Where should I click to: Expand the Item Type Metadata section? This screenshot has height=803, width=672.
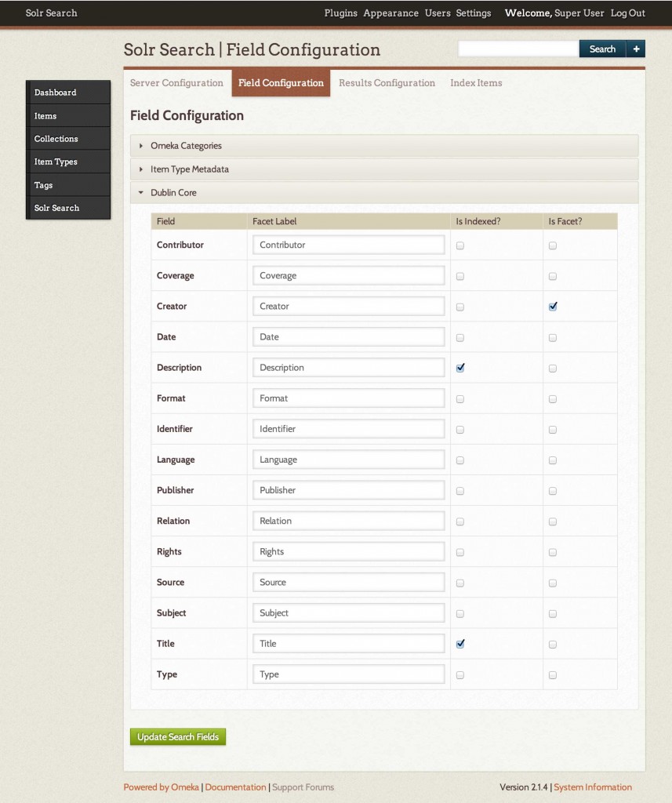pos(384,169)
